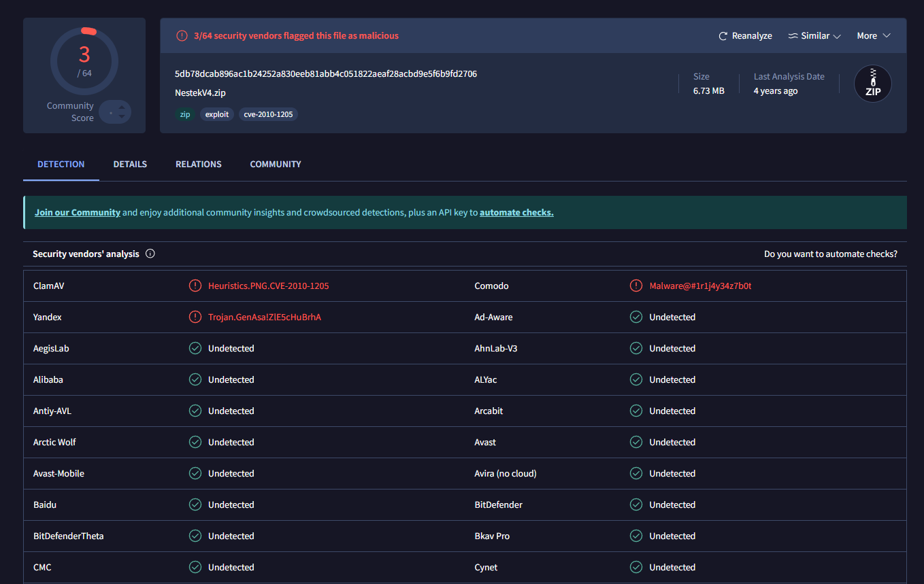Click the Undetected check icon for BitDefender
This screenshot has height=584, width=924.
tap(636, 504)
